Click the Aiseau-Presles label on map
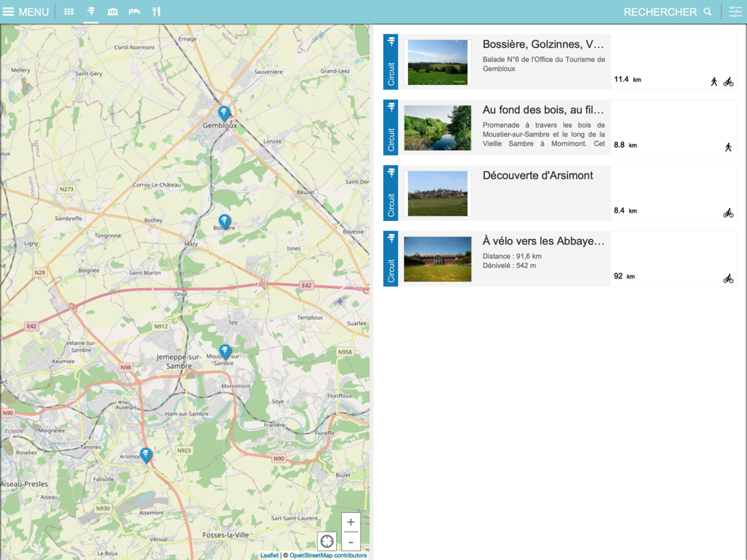The width and height of the screenshot is (747, 560). pos(25,484)
